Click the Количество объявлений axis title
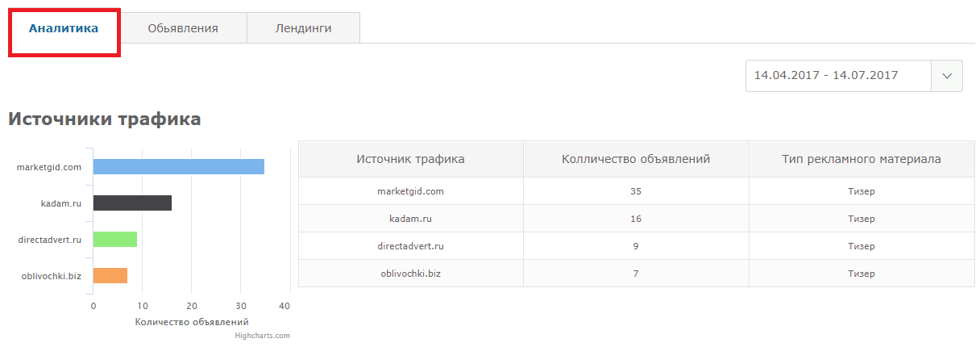The height and width of the screenshot is (347, 980). click(192, 322)
